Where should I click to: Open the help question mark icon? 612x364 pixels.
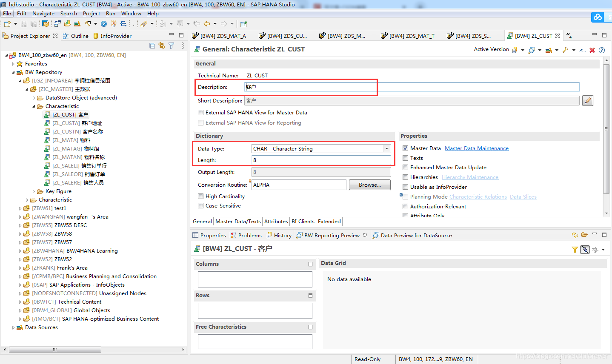[602, 50]
